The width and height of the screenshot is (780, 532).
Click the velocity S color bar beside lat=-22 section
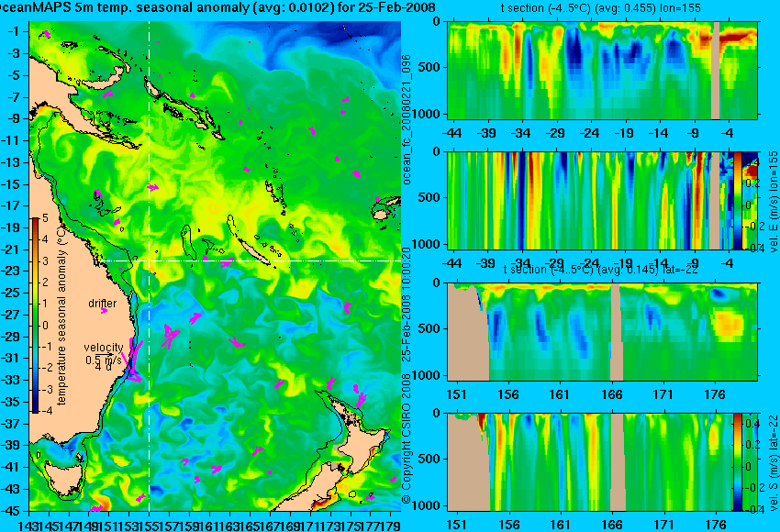pyautogui.click(x=738, y=461)
